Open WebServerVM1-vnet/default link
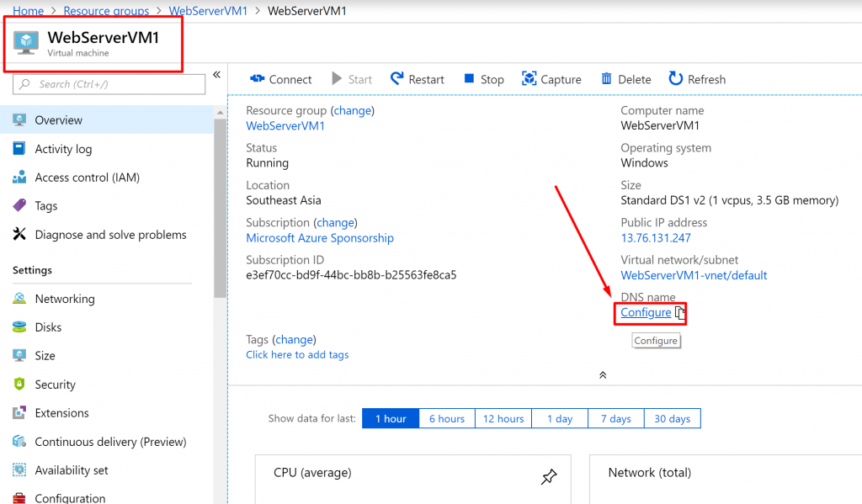Screen dimensions: 862x504 694,275
